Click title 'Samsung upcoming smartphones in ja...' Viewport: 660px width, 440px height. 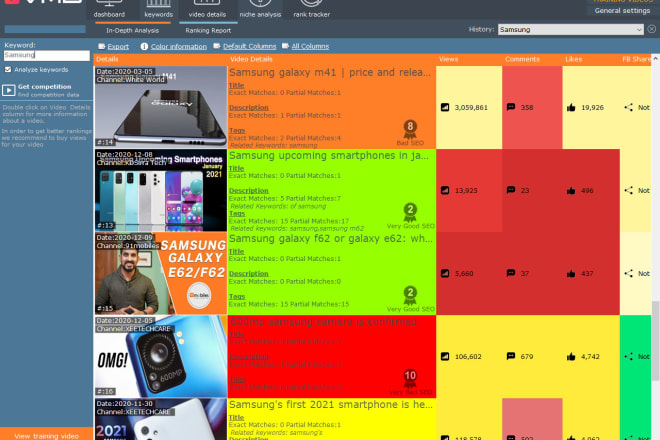pyautogui.click(x=329, y=155)
